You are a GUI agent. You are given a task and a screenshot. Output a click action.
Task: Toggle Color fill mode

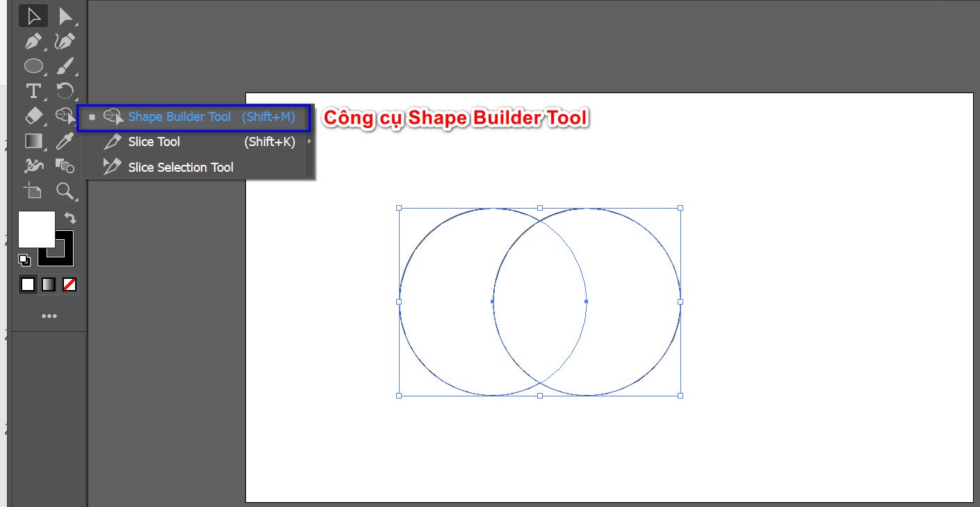point(27,284)
